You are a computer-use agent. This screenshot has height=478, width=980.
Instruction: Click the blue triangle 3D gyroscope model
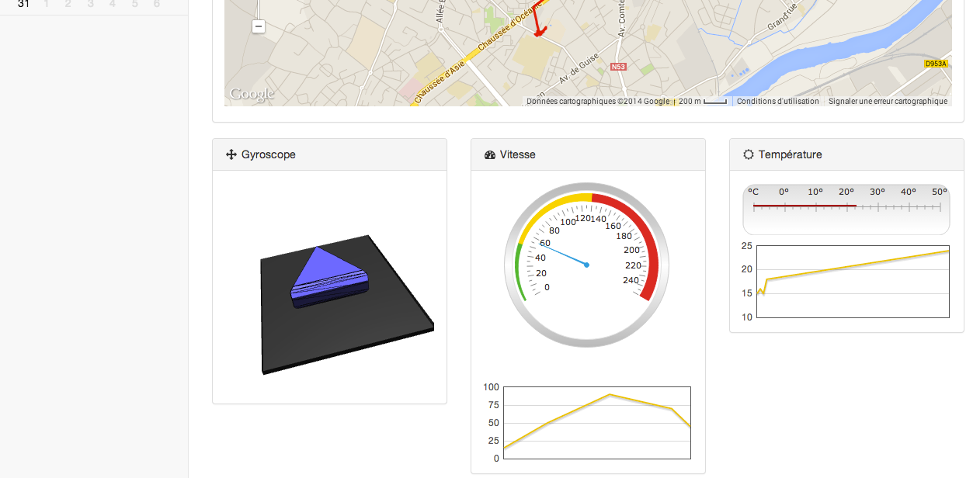click(x=328, y=277)
